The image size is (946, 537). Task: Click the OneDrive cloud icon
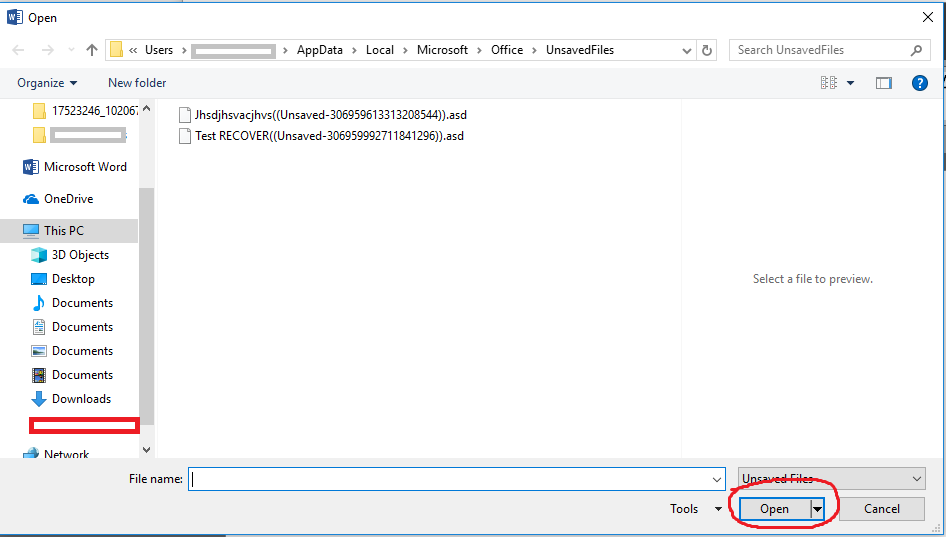[x=31, y=199]
